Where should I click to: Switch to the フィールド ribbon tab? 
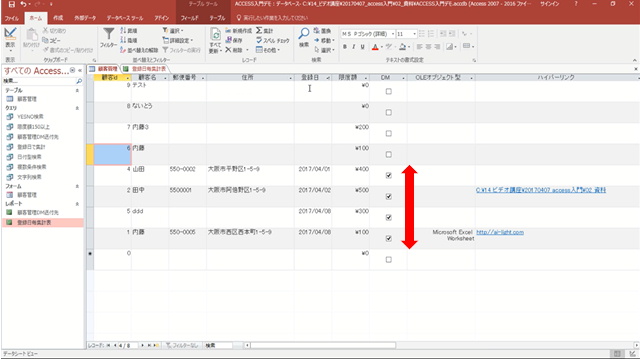pos(189,18)
